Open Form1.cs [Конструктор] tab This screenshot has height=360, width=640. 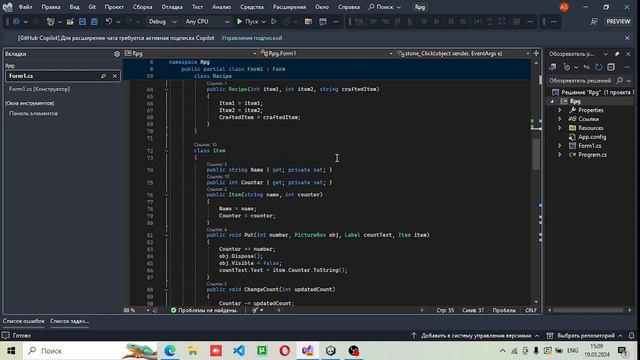(40, 89)
